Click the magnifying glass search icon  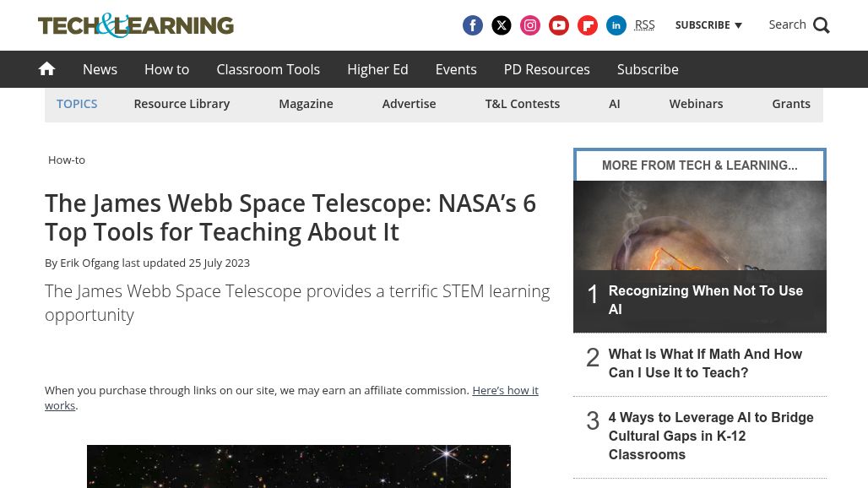click(822, 25)
